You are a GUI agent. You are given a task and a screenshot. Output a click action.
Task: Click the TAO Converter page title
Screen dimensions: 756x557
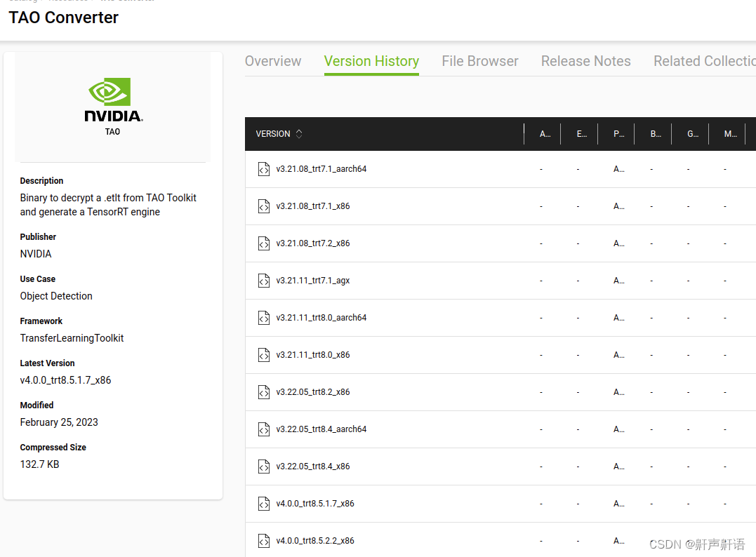(x=63, y=18)
